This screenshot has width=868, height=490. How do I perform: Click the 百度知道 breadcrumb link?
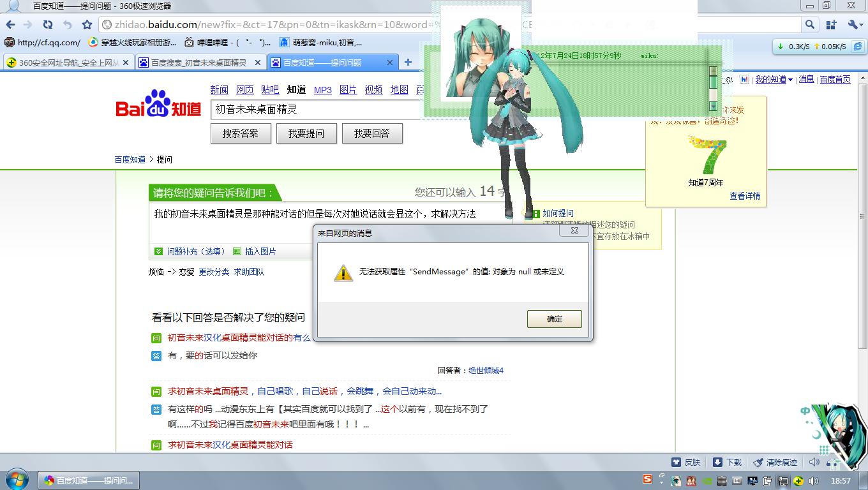coord(130,160)
